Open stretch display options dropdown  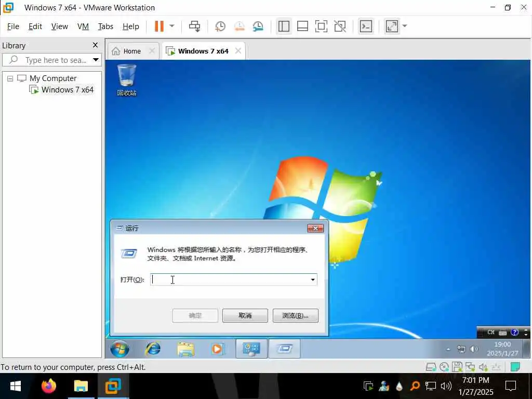(x=405, y=26)
